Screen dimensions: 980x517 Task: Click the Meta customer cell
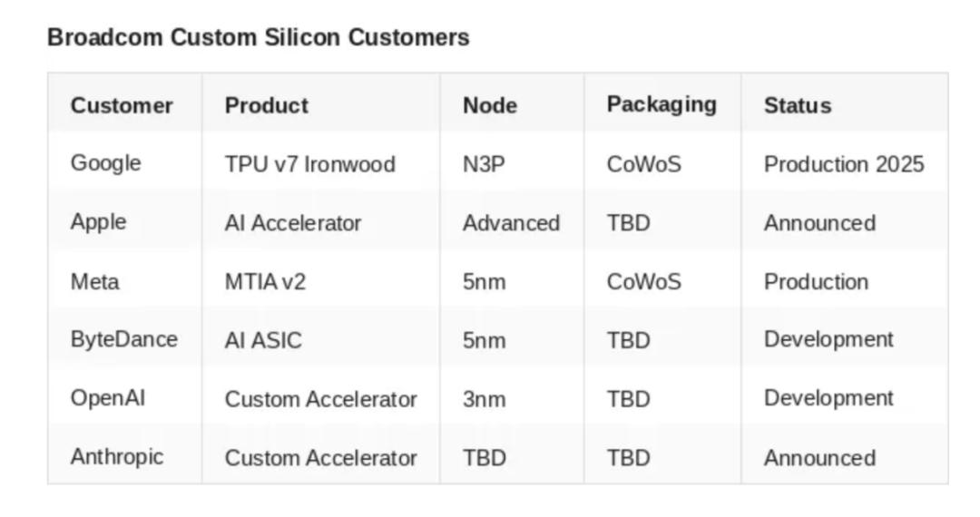click(x=95, y=281)
